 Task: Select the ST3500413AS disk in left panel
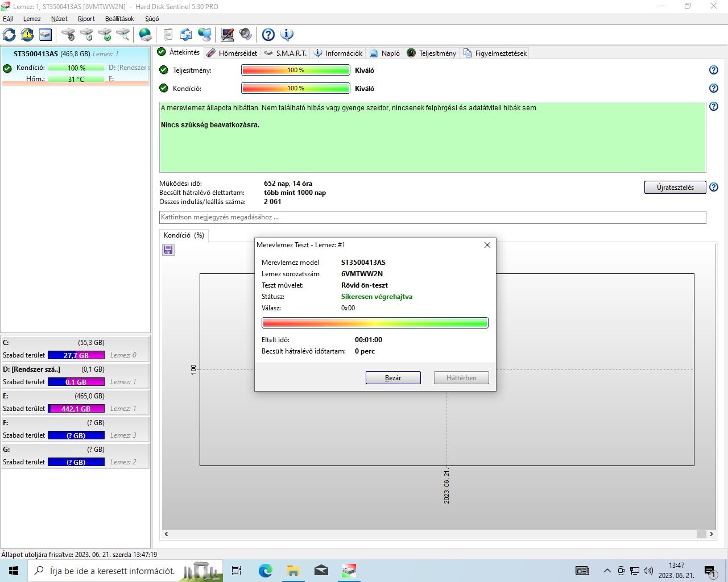point(75,66)
